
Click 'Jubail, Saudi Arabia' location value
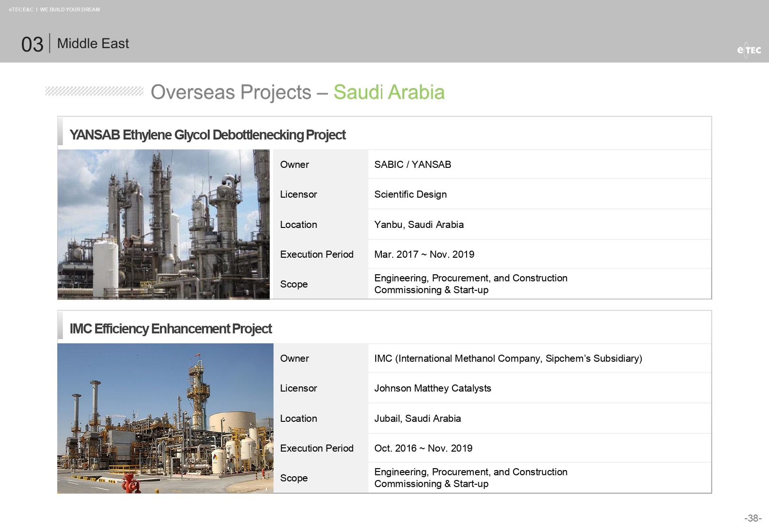click(417, 419)
